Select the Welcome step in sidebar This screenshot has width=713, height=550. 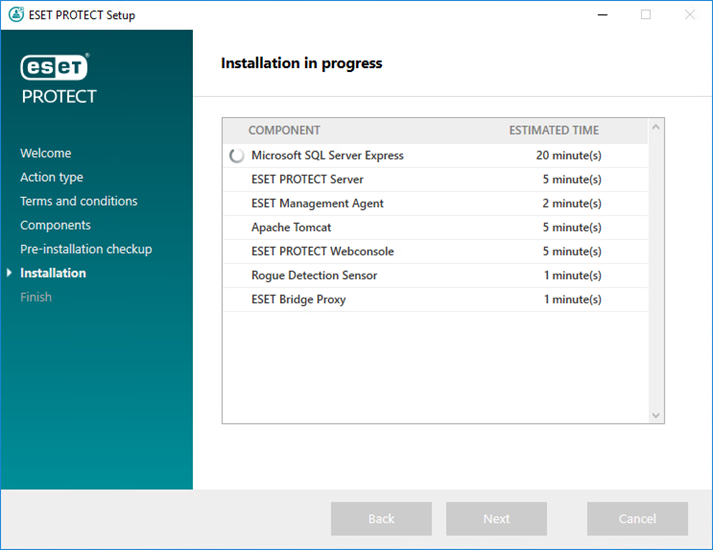[45, 153]
